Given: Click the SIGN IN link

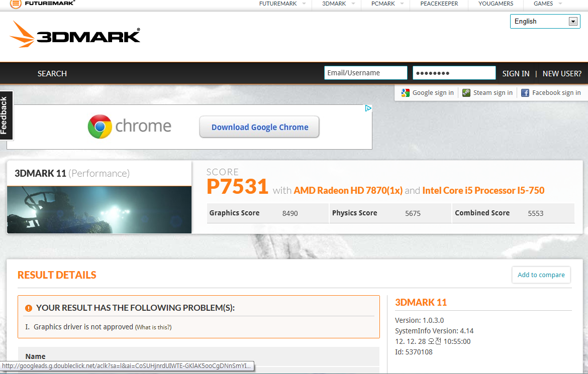Looking at the screenshot, I should coord(516,73).
